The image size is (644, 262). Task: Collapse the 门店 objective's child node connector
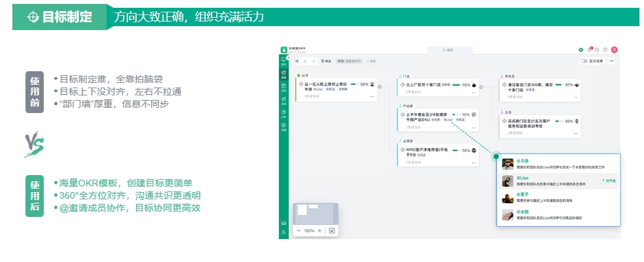coord(481,85)
